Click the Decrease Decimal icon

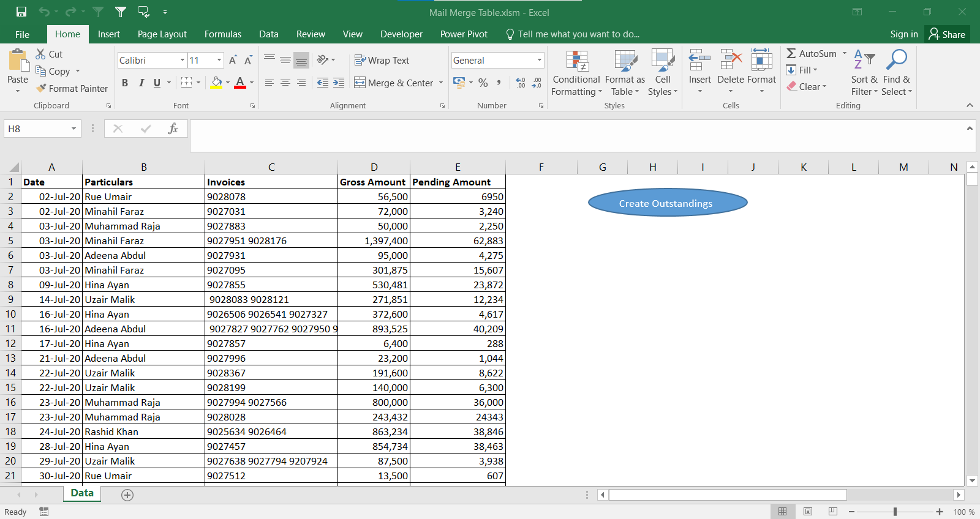(537, 83)
